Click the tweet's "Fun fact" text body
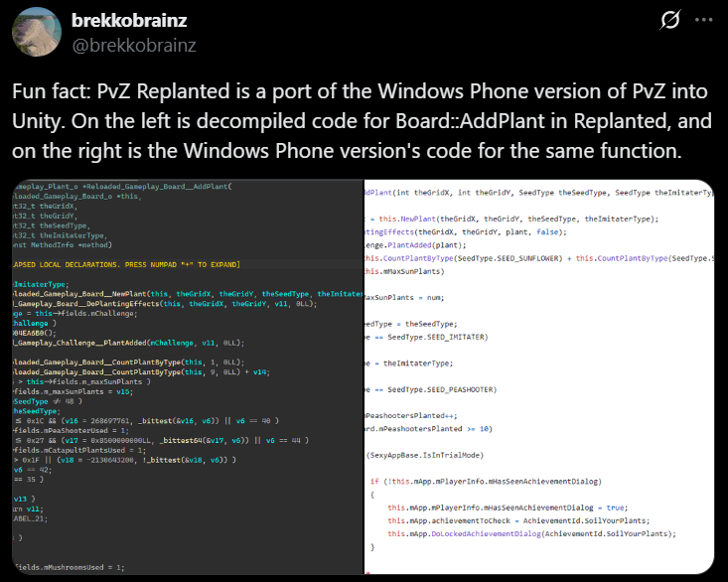This screenshot has width=728, height=582. pos(358,121)
